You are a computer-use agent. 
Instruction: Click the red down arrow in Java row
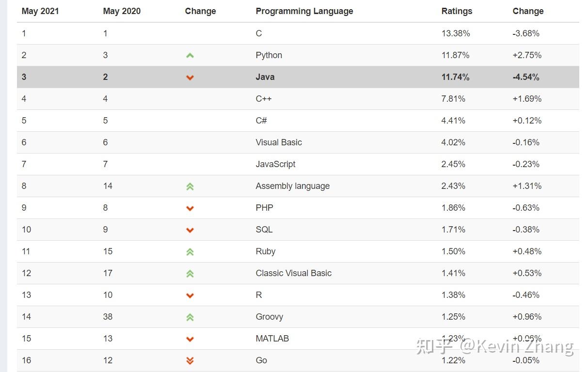tap(190, 77)
